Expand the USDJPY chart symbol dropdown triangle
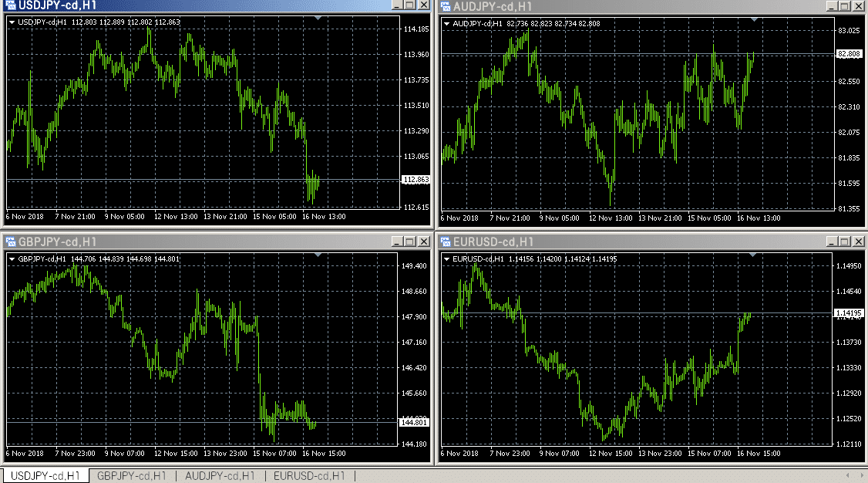This screenshot has height=483, width=868. click(x=12, y=22)
